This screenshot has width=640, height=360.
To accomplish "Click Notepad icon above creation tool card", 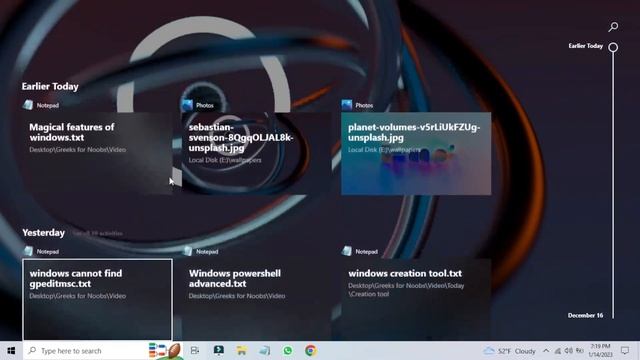I will 347,251.
